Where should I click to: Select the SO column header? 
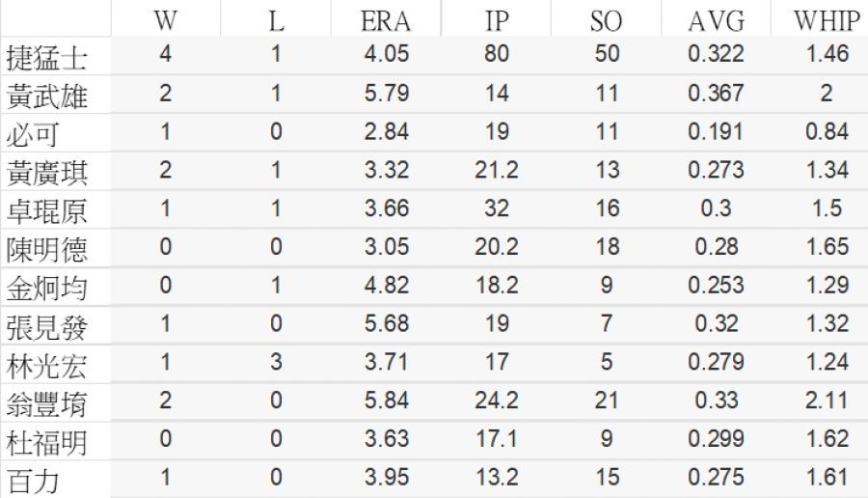pyautogui.click(x=606, y=20)
